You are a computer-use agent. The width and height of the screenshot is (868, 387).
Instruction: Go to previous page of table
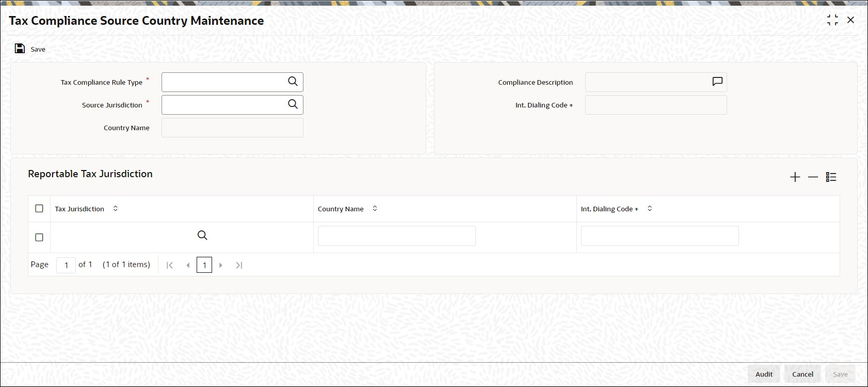188,265
